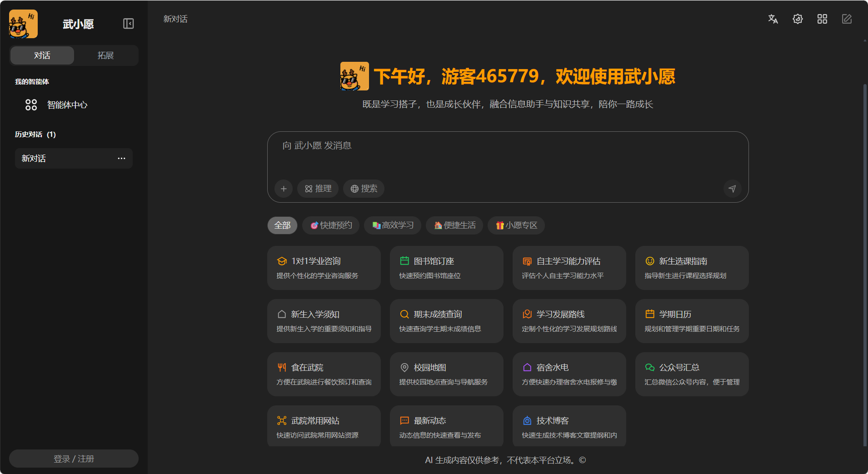Click the plus attachment button in the input box
Viewport: 868px width, 474px height.
point(284,189)
